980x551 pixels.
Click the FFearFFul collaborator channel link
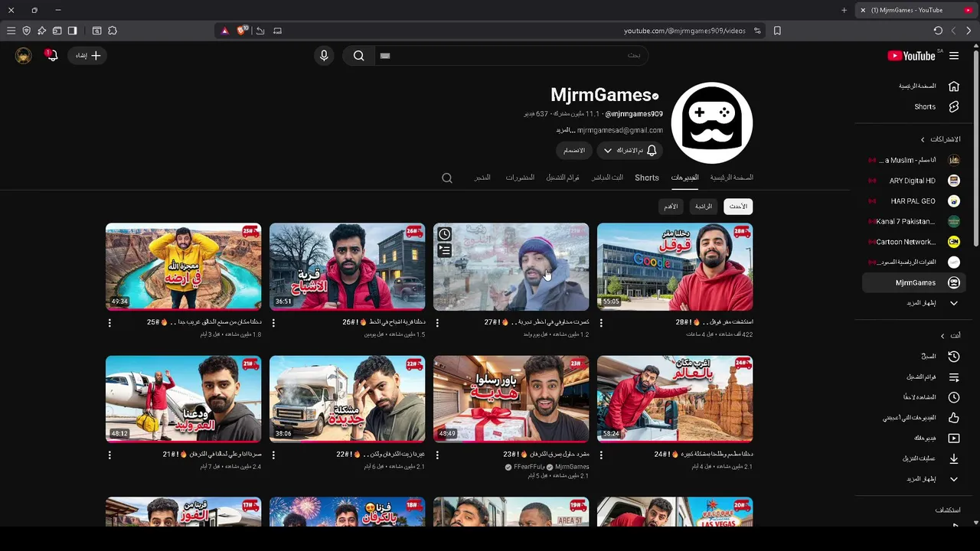[x=529, y=467]
